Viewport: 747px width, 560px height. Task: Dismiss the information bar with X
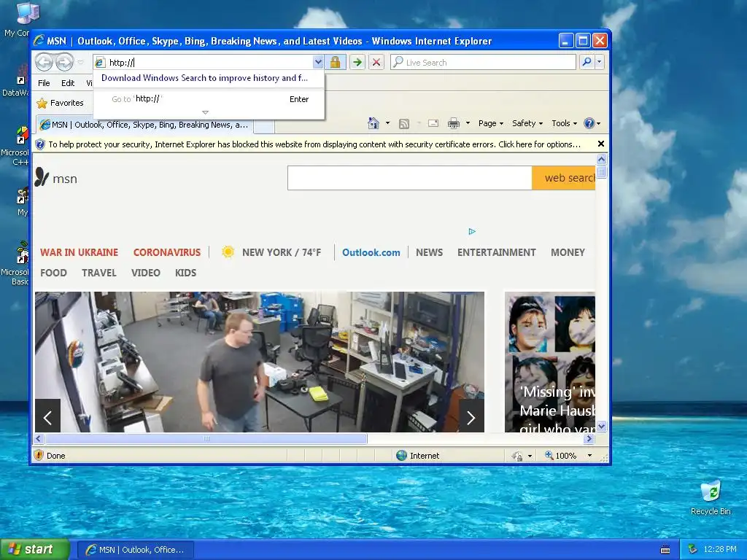[x=601, y=144]
